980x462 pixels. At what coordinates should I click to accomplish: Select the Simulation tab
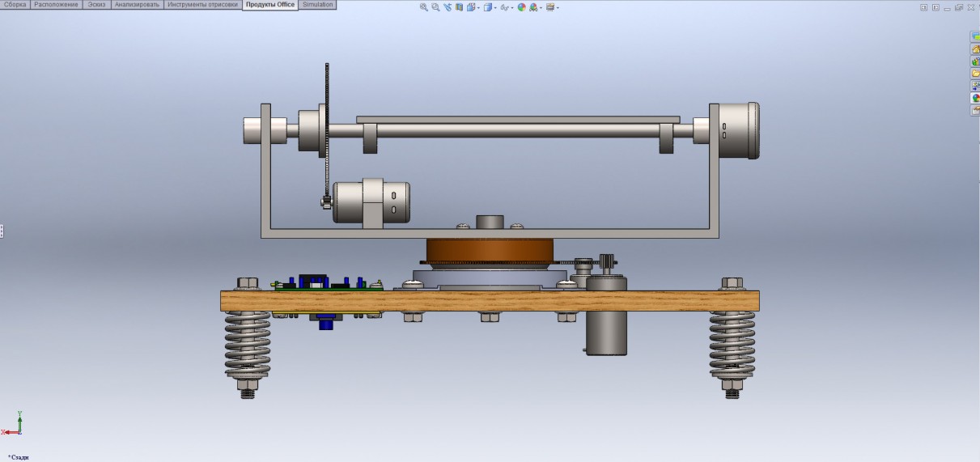point(317,5)
